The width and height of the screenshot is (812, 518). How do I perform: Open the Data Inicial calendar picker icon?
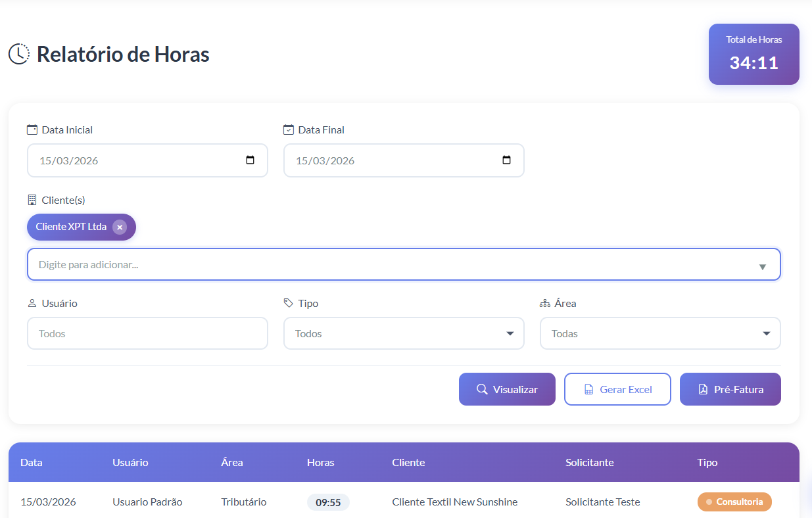[250, 160]
